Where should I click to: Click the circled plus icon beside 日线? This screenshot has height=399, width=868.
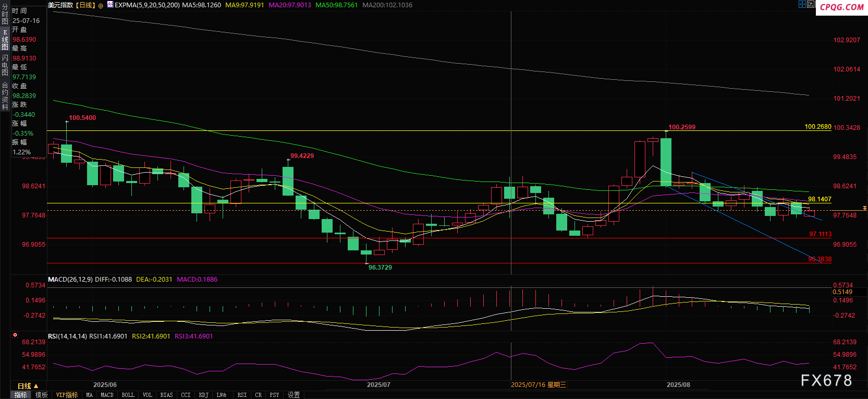[x=101, y=5]
